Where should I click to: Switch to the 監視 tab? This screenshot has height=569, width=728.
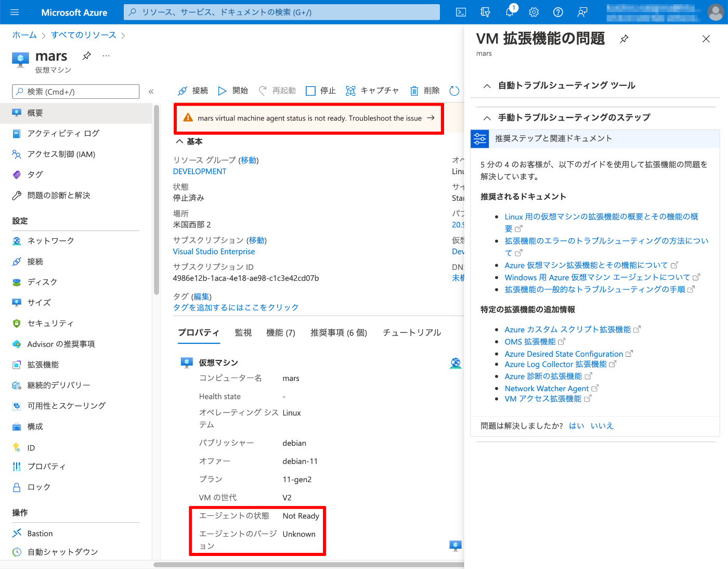pyautogui.click(x=243, y=332)
